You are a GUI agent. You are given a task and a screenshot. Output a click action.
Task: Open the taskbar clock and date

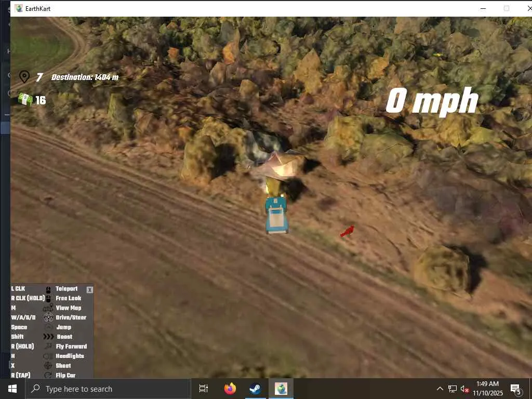coord(487,389)
